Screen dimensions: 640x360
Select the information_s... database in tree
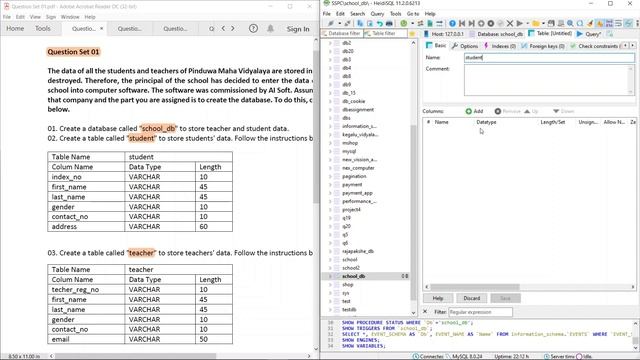[x=359, y=126]
